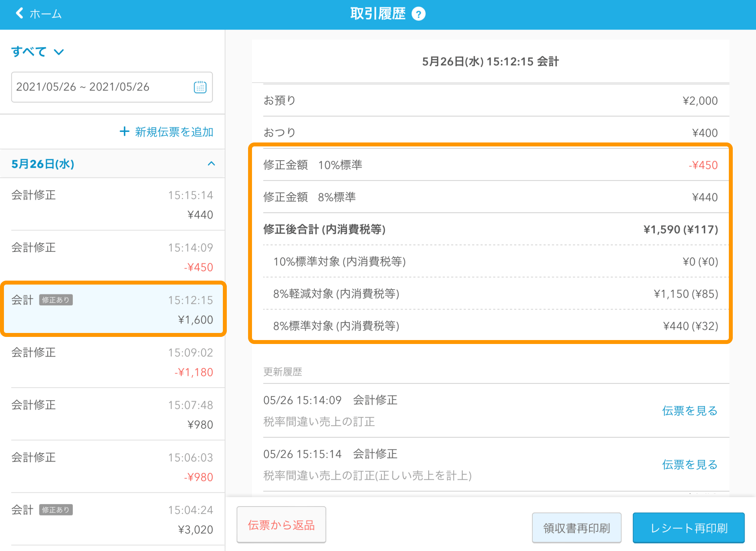Click 伝票を見る for 15:15:14 update

click(x=689, y=464)
